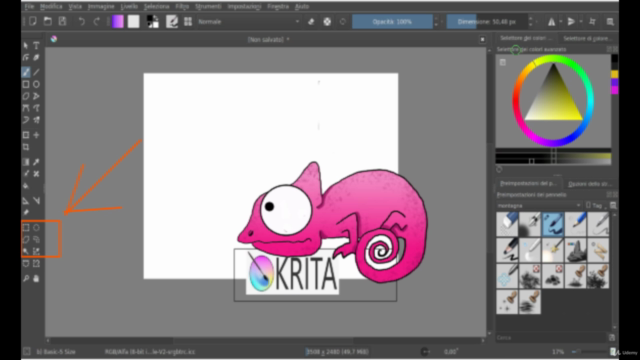Expand horizontal mirror options arrow
640x360 pixels.
561,22
